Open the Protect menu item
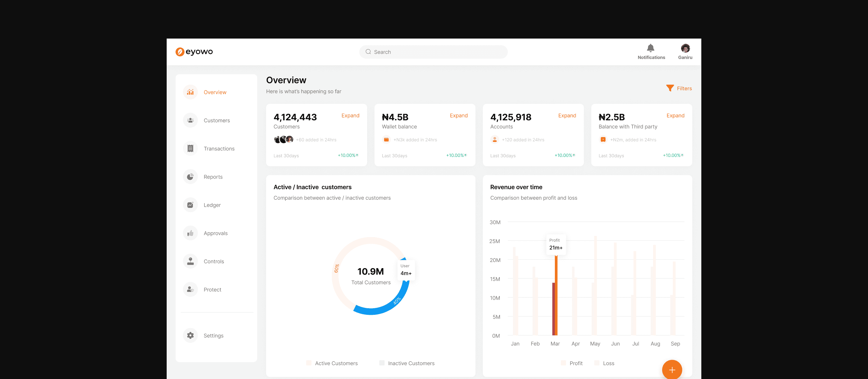 tap(212, 290)
